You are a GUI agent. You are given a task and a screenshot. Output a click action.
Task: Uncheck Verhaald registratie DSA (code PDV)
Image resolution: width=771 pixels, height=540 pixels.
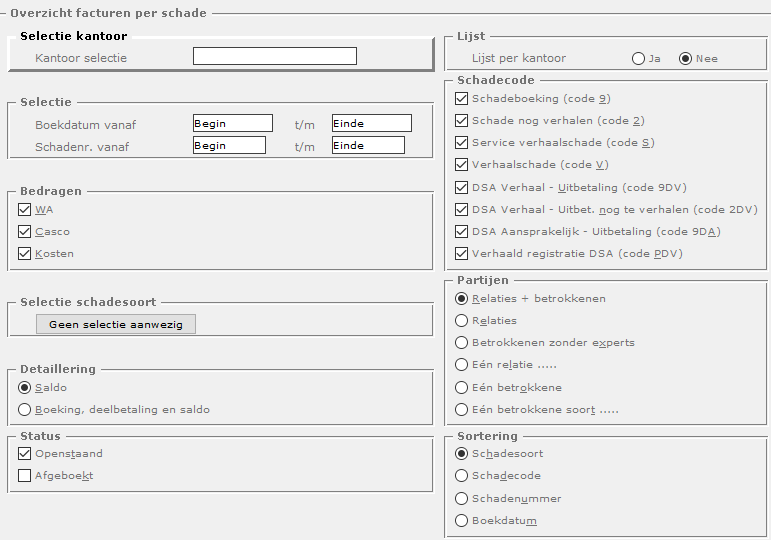point(461,253)
